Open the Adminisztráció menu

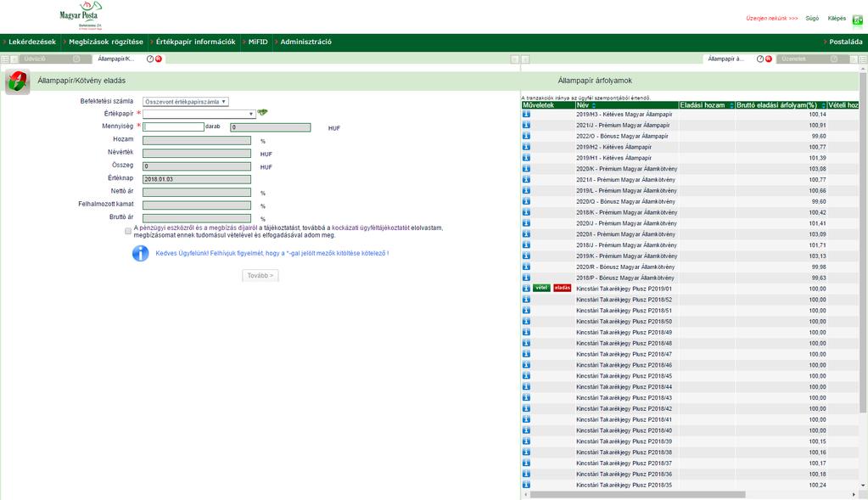pos(305,42)
